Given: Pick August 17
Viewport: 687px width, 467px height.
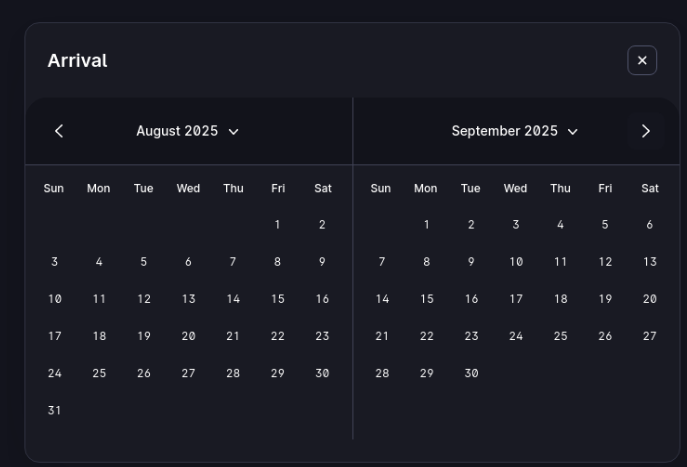Looking at the screenshot, I should tap(54, 336).
